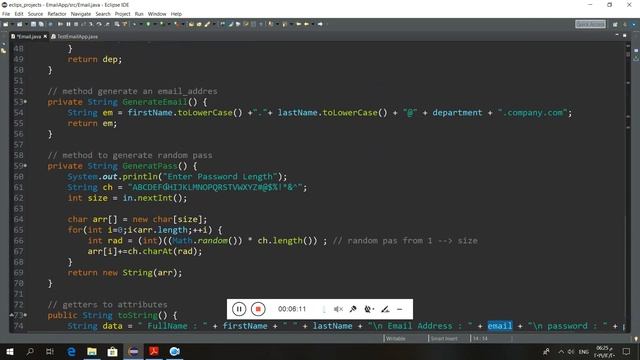Minimize the recording control bar
Viewport: 640px width, 360px height.
tap(400, 309)
